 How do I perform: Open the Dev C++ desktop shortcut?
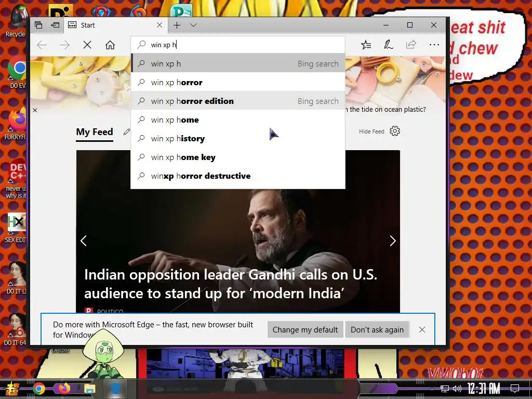click(16, 179)
